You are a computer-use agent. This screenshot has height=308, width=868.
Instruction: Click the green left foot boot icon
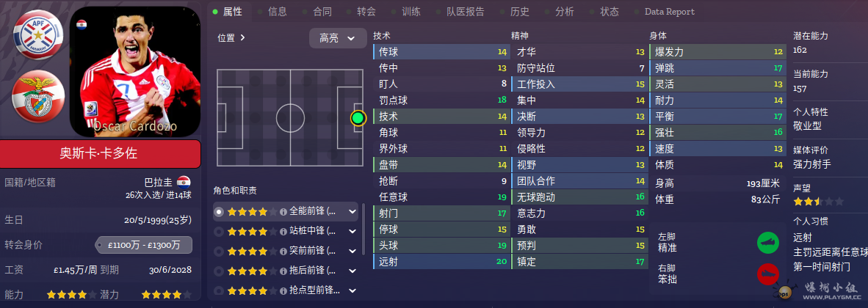click(768, 242)
